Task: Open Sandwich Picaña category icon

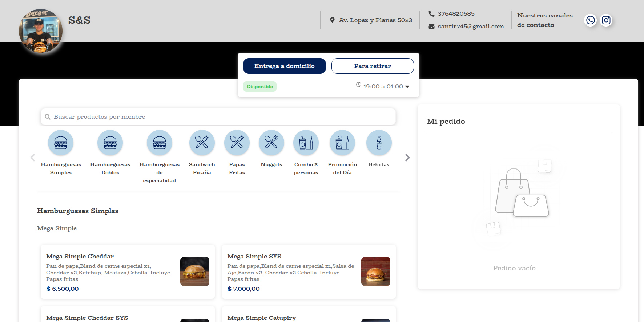Action: [x=202, y=143]
